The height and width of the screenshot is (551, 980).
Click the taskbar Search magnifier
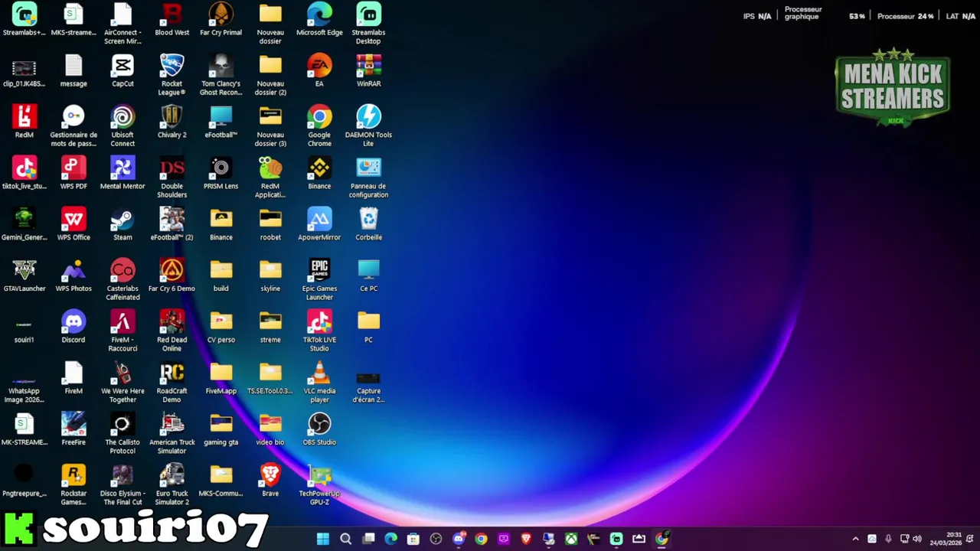[345, 539]
